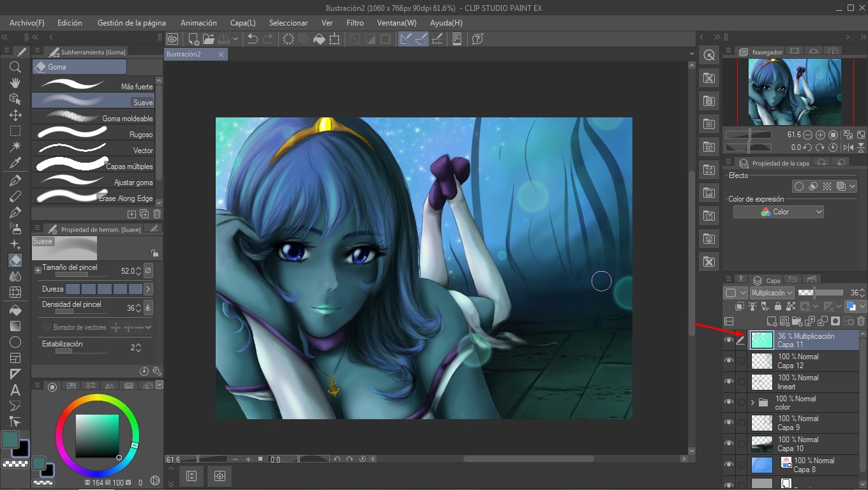Select the rectangular selection marquee tool
The width and height of the screenshot is (868, 490).
coord(15,131)
